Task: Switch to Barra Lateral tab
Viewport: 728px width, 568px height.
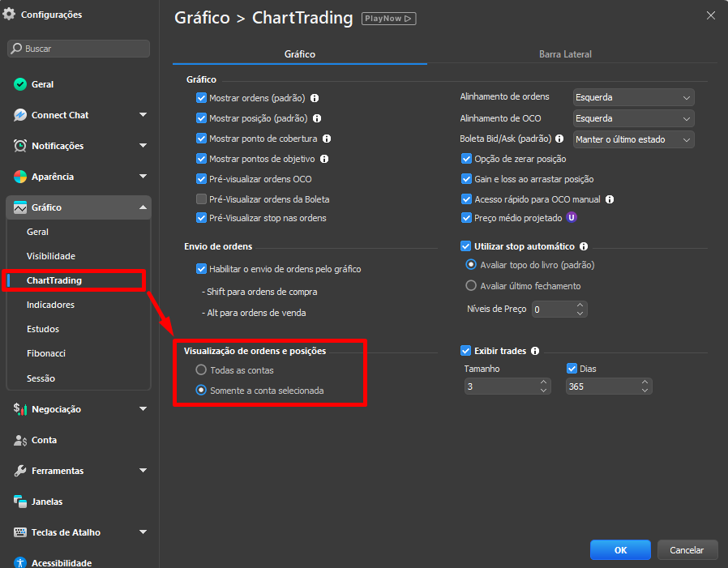Action: coord(565,54)
